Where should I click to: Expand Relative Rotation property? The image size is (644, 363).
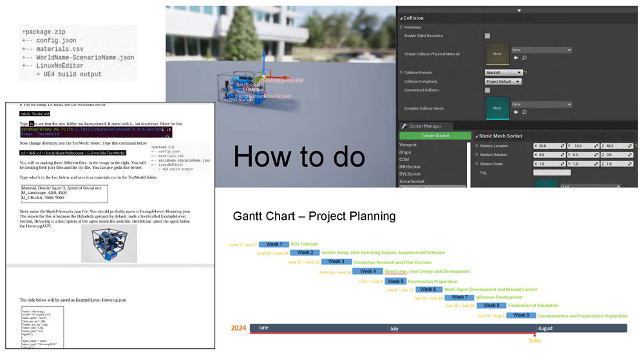point(477,155)
